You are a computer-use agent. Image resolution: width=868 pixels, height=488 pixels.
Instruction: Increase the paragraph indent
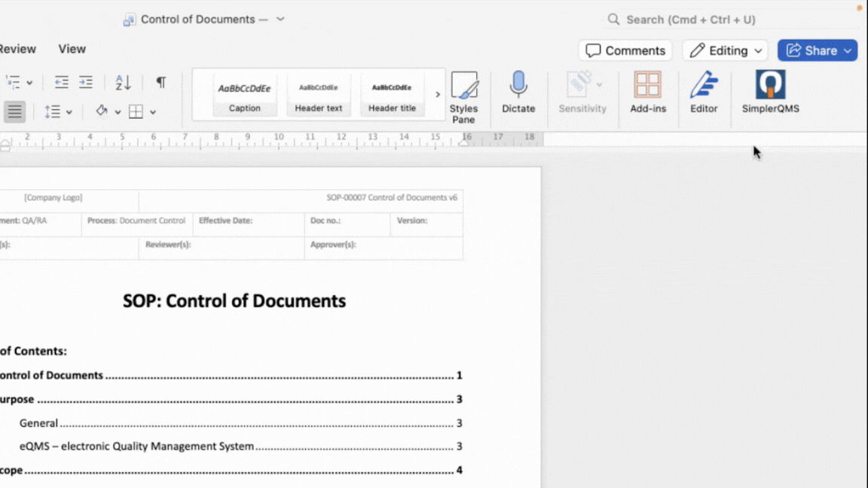point(86,82)
